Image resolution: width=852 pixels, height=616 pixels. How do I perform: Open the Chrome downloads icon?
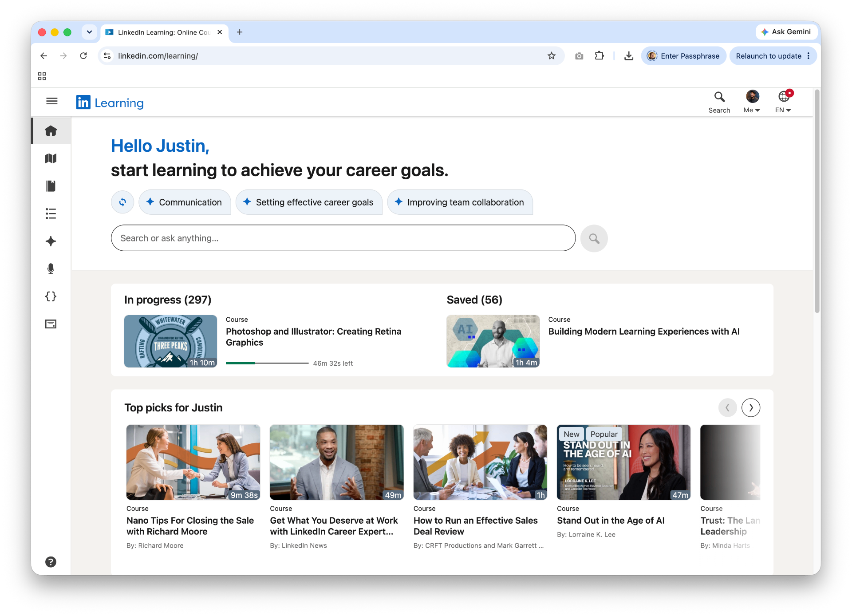tap(629, 56)
